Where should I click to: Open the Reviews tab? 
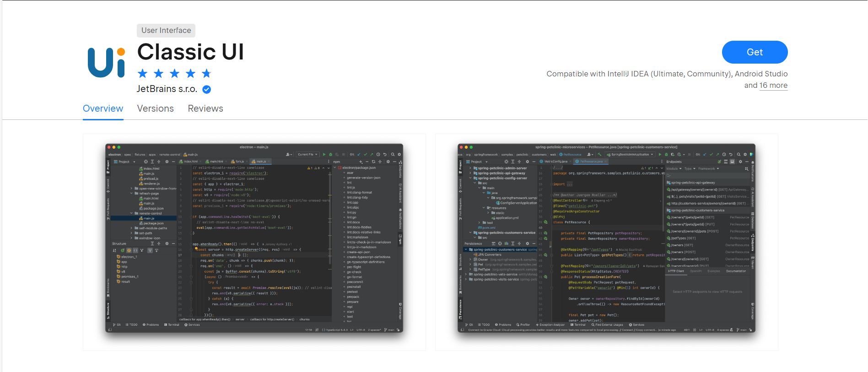(205, 108)
